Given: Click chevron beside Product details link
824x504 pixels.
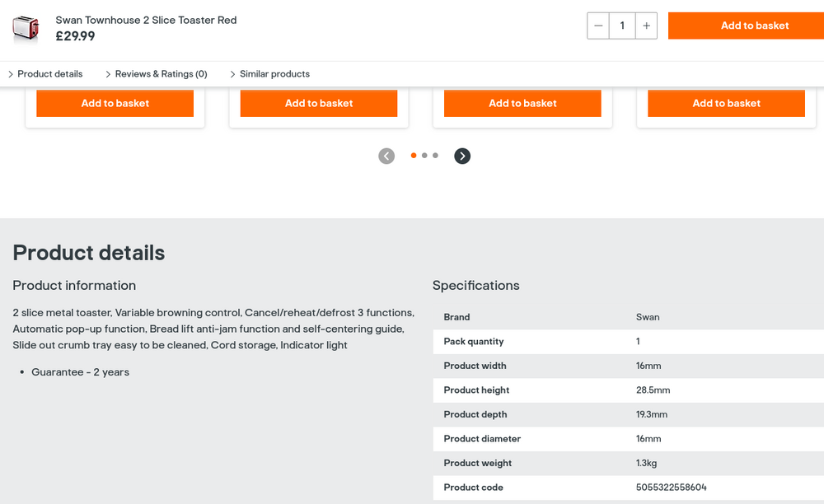Looking at the screenshot, I should coord(11,75).
